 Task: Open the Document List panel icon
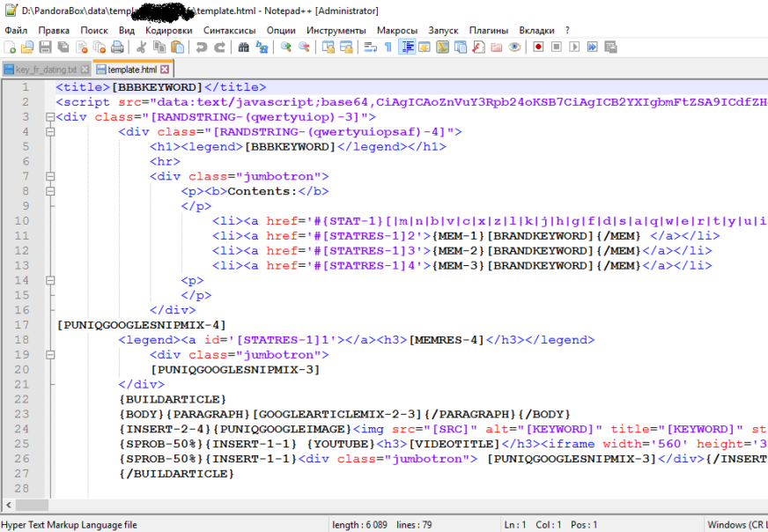click(461, 47)
